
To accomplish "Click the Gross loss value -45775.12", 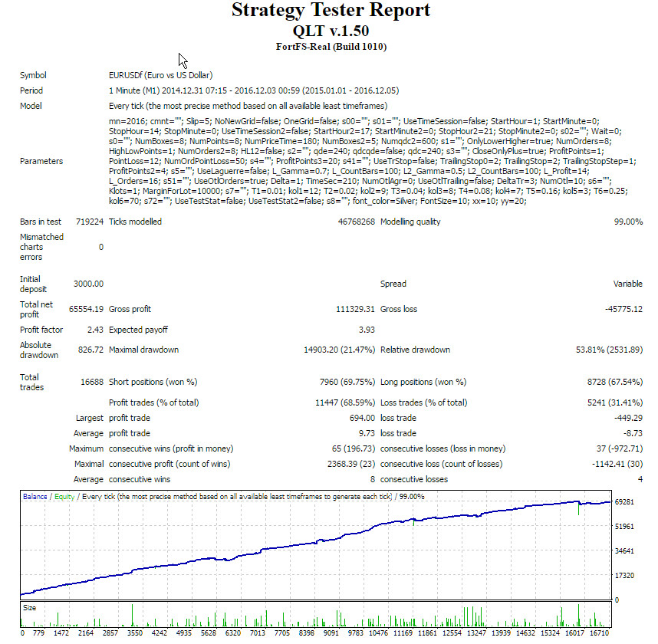I will coord(623,309).
